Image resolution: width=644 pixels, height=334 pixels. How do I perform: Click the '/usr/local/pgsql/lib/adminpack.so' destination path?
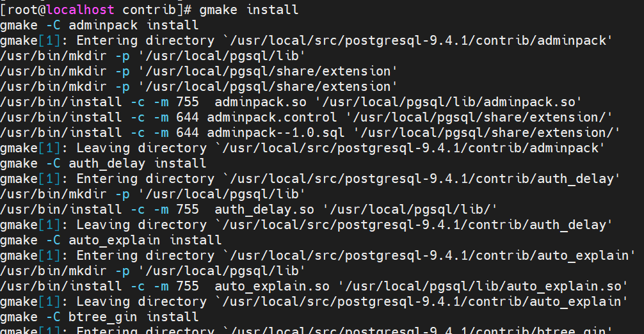coord(447,102)
